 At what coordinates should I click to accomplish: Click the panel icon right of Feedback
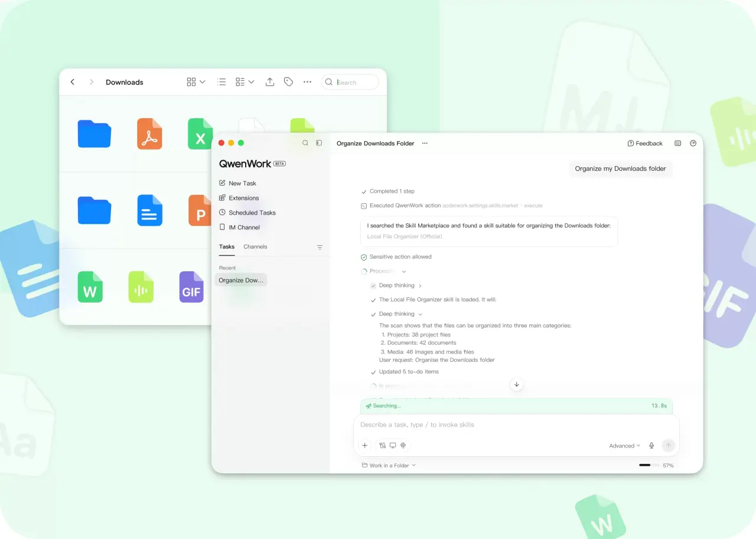[678, 144]
